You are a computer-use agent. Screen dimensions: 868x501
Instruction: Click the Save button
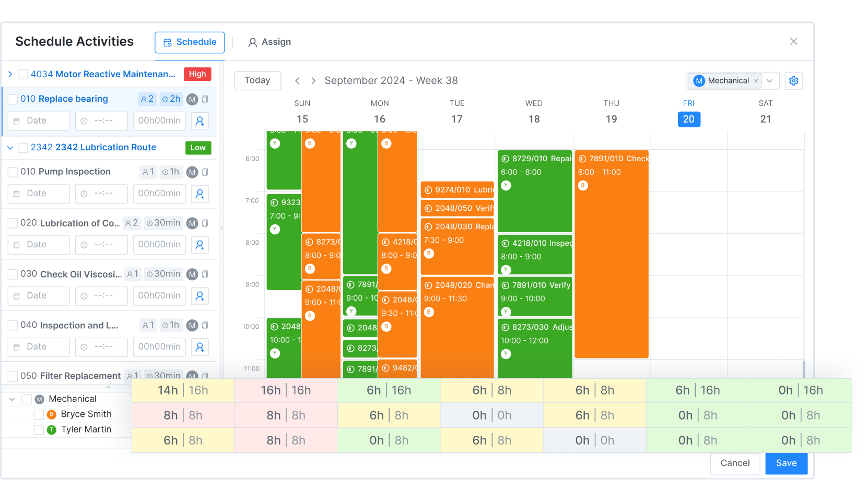coord(785,463)
